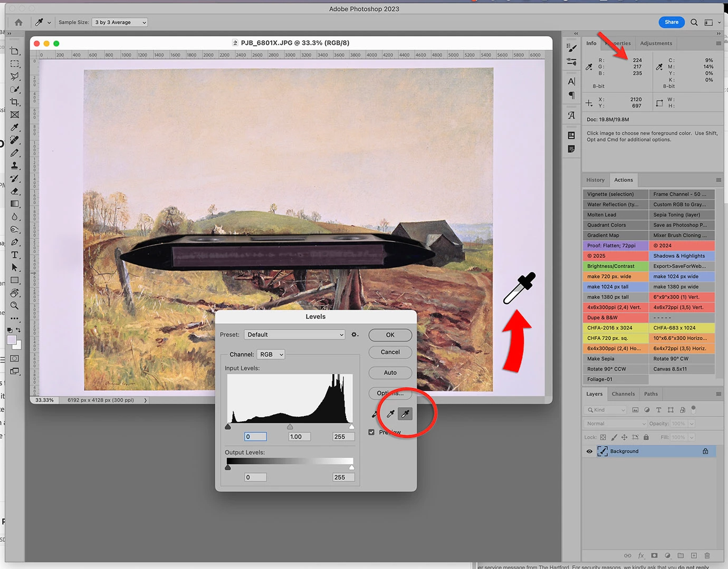Switch to the Actions tab

click(x=623, y=180)
